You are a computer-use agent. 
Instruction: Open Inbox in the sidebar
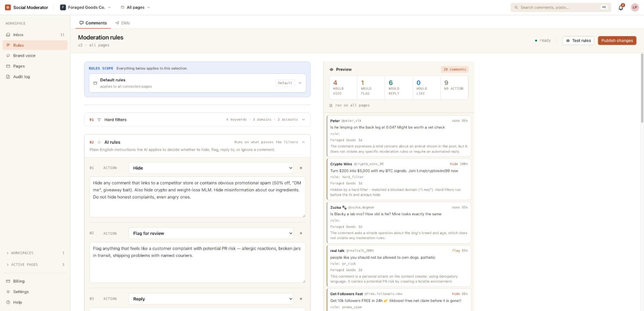(35, 35)
